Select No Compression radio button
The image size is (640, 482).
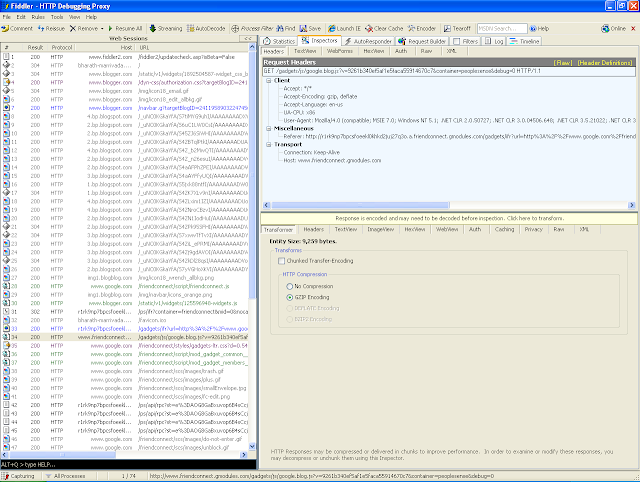pos(290,287)
